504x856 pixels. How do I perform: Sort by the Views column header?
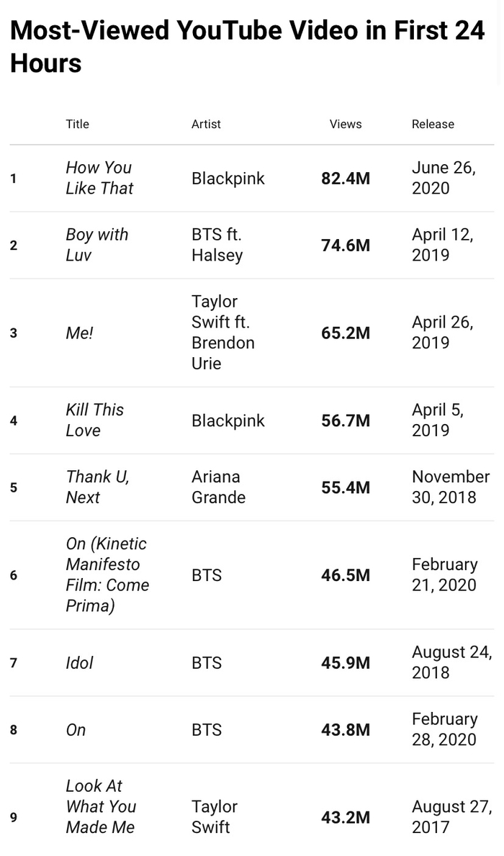[x=346, y=124]
